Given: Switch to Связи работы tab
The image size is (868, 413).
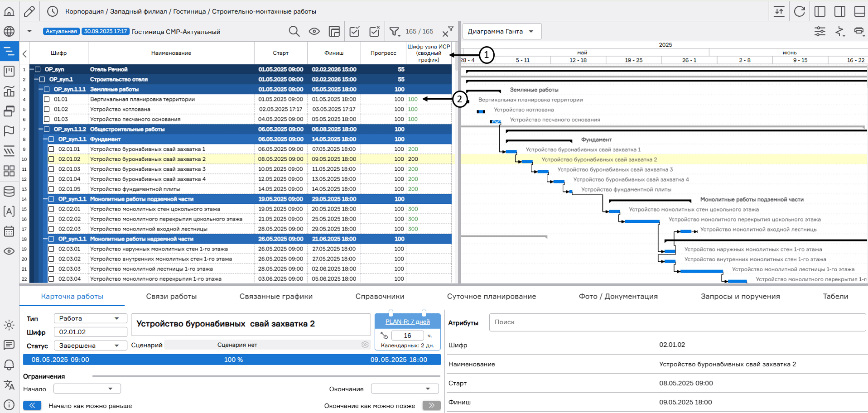Looking at the screenshot, I should pyautogui.click(x=171, y=297).
